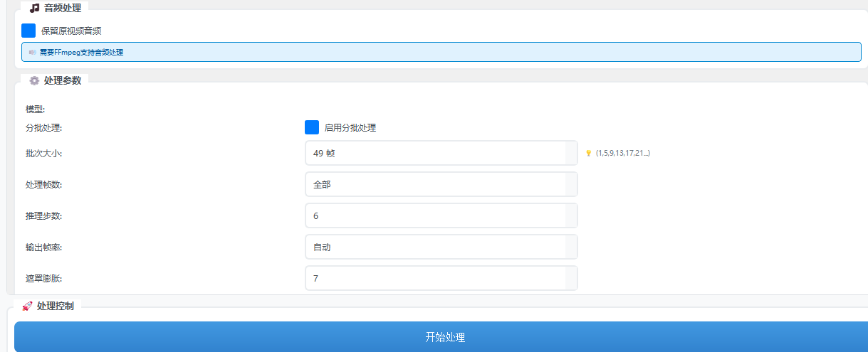Click the gear icon beside 处理参数
The height and width of the screenshot is (352, 868).
[x=34, y=80]
